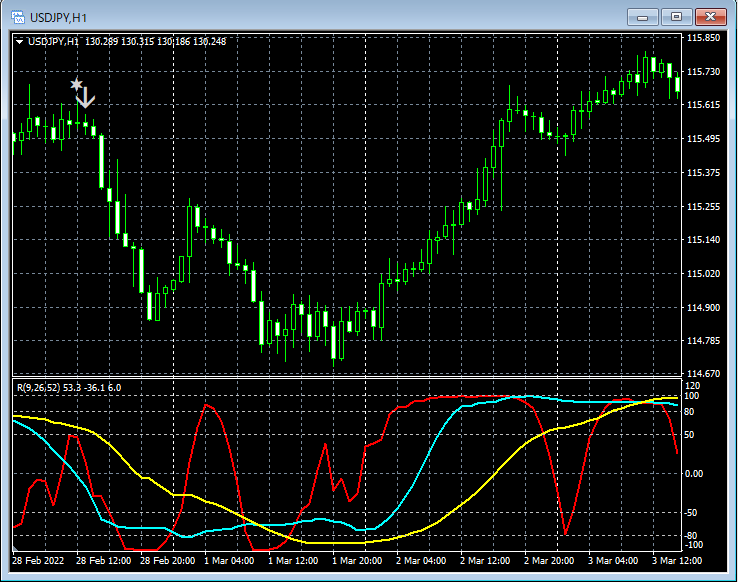Click the USDJPY,H1 title bar text
The height and width of the screenshot is (582, 739).
(x=58, y=18)
